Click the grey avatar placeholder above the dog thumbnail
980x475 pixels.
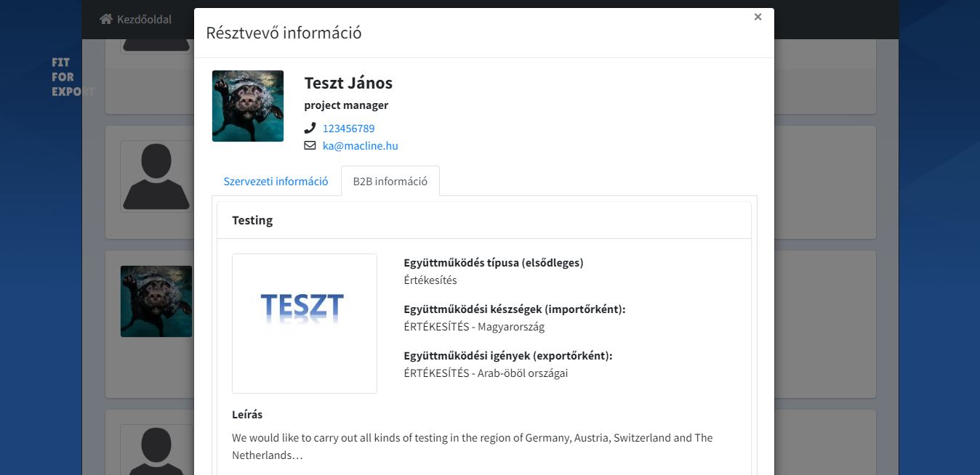coord(156,176)
